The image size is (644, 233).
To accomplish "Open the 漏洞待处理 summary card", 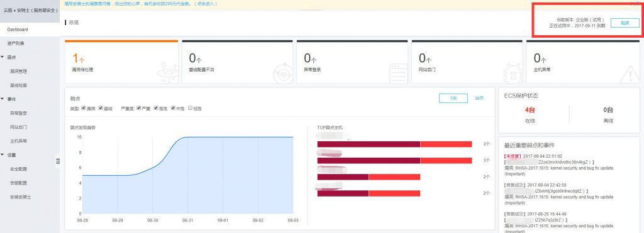I will tap(121, 62).
